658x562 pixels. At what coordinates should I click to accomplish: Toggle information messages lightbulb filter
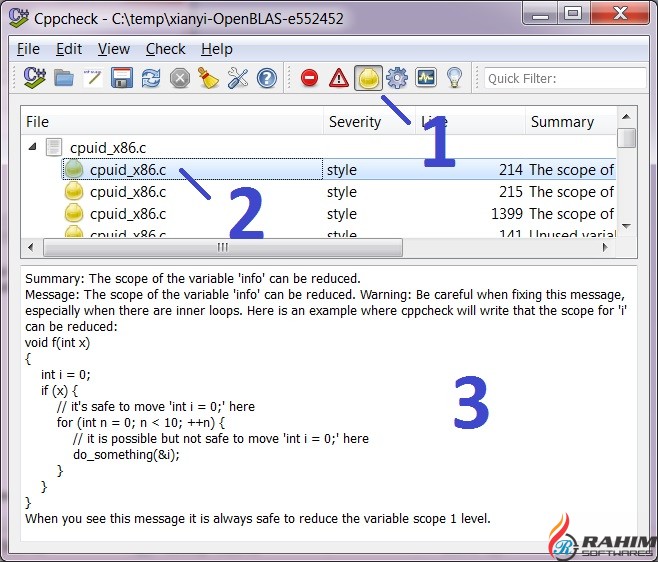click(x=454, y=78)
